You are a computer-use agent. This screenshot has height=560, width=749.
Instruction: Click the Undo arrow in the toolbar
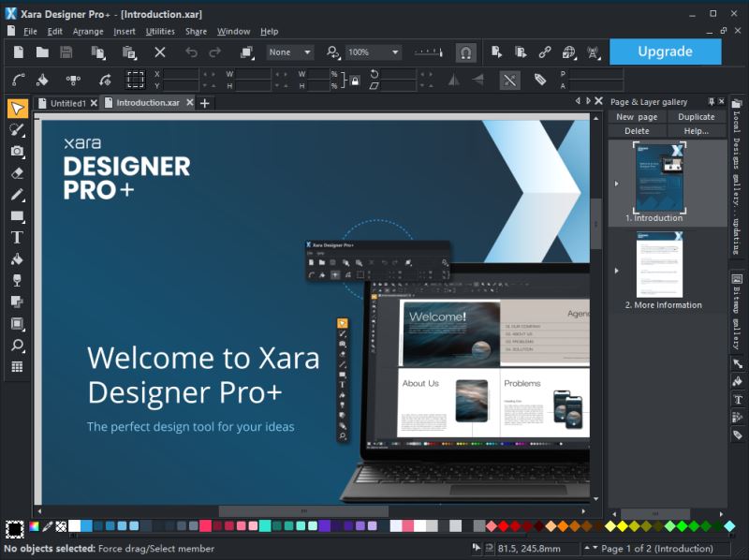pyautogui.click(x=193, y=52)
